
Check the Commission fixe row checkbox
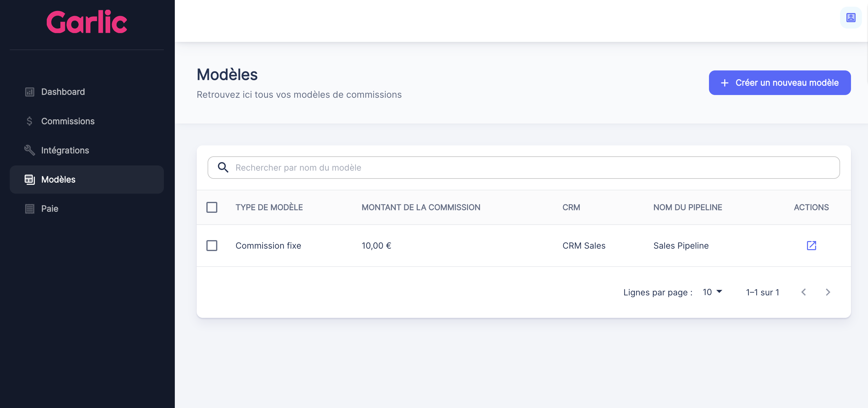(212, 246)
